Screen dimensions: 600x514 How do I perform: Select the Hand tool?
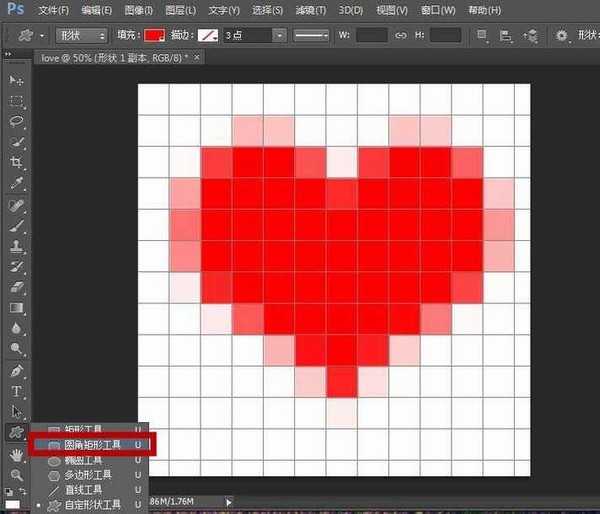click(16, 454)
